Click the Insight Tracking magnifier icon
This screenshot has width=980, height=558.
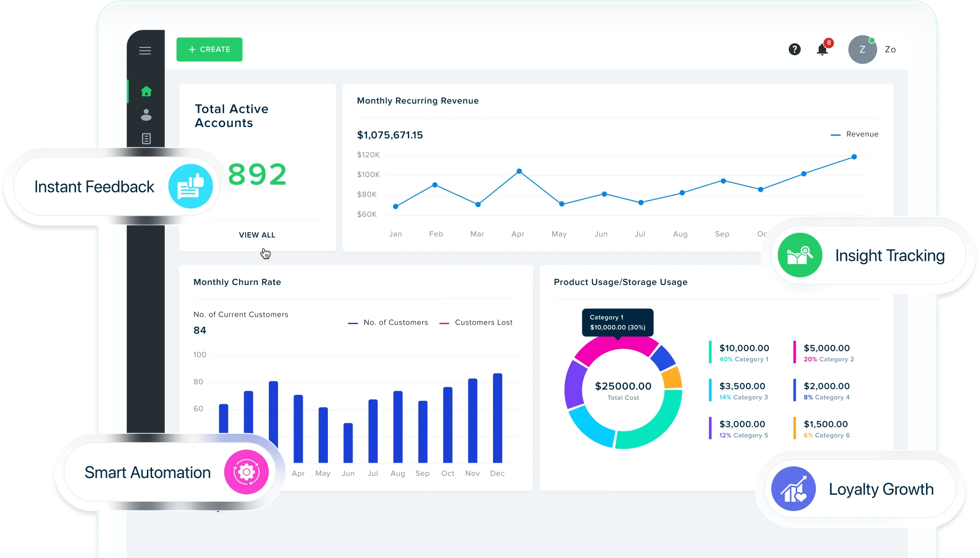799,255
